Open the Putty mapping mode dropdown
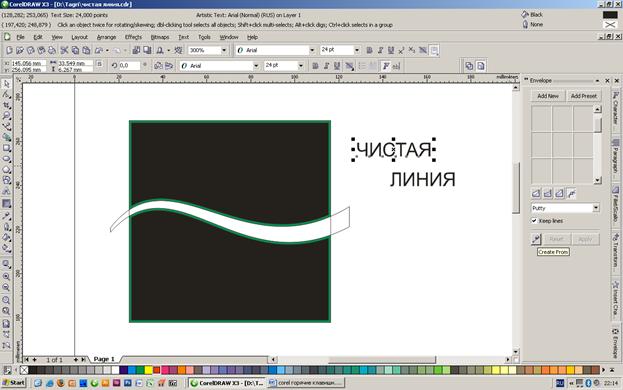The image size is (623, 390). coord(596,208)
